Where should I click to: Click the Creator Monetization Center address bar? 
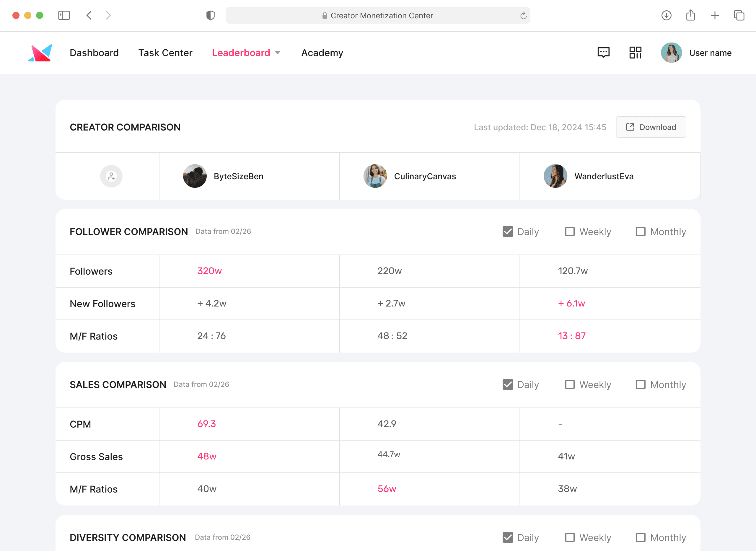click(378, 15)
